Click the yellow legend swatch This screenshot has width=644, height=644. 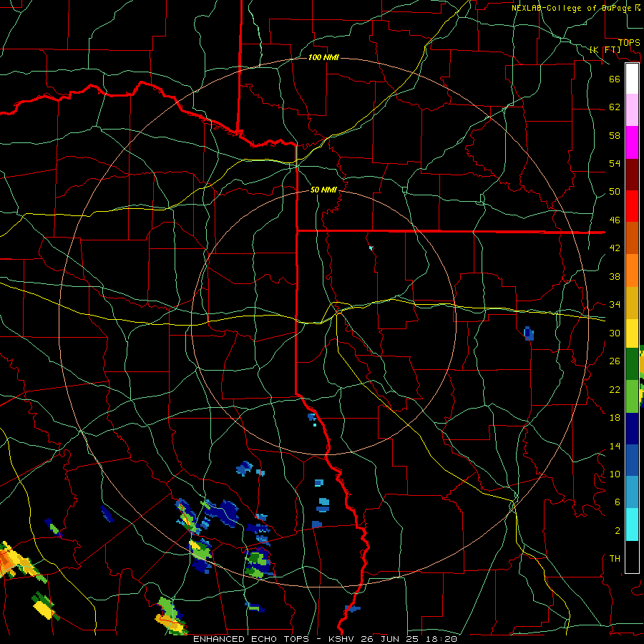[x=632, y=333]
